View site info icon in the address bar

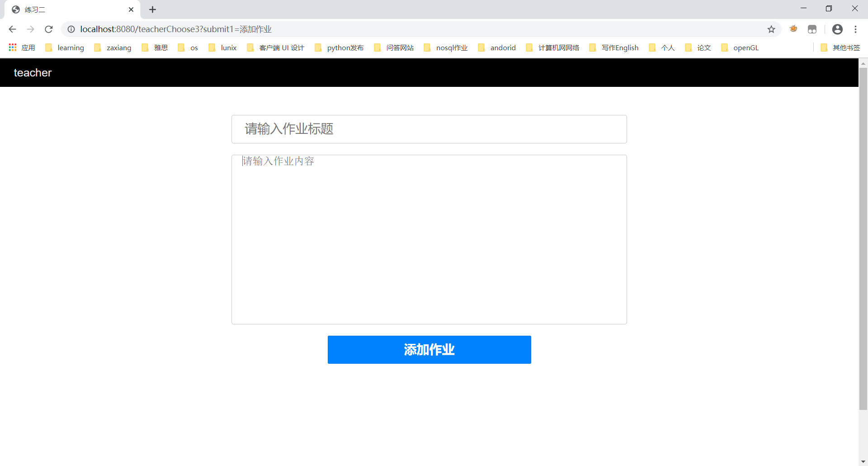pos(71,29)
